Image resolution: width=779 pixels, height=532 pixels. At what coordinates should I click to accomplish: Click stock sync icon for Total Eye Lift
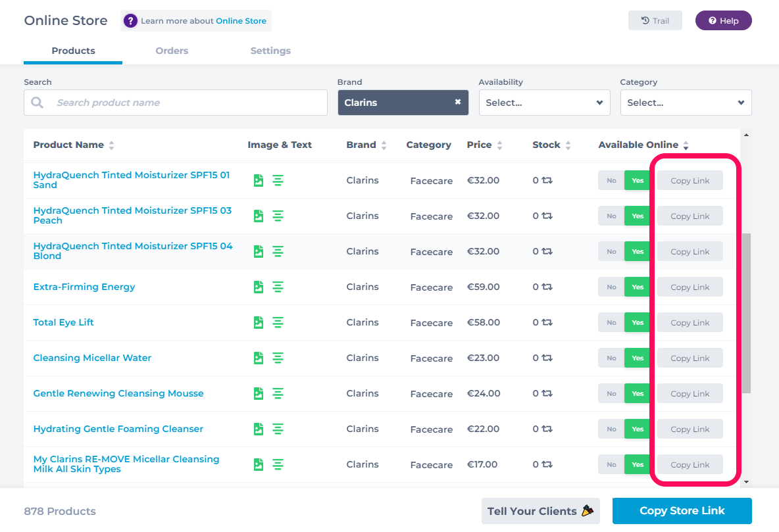click(x=547, y=322)
